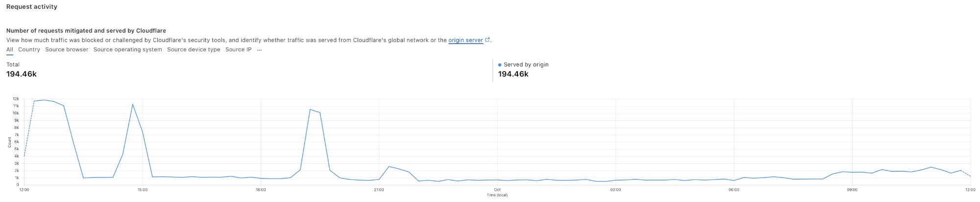This screenshot has width=980, height=202.
Task: Click the chart spike after 18:00
Action: tap(310, 110)
